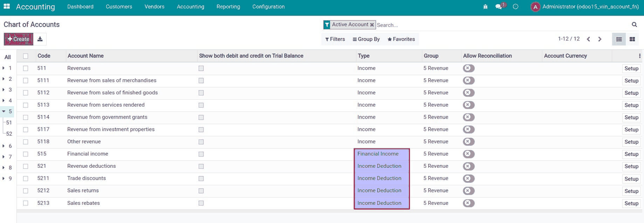This screenshot has height=223, width=644.
Task: Click the funnel icon of Active Account
Action: point(327,25)
